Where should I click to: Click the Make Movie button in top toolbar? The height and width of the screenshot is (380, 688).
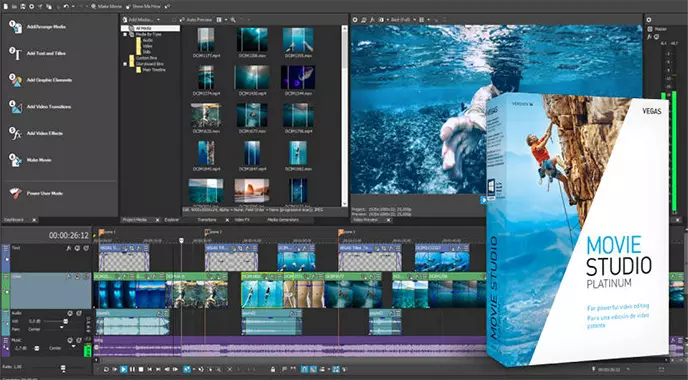[106, 7]
